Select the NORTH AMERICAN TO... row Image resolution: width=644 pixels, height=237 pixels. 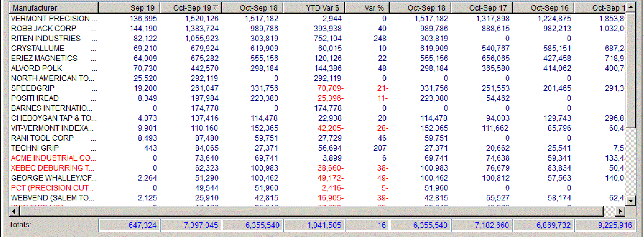318,78
